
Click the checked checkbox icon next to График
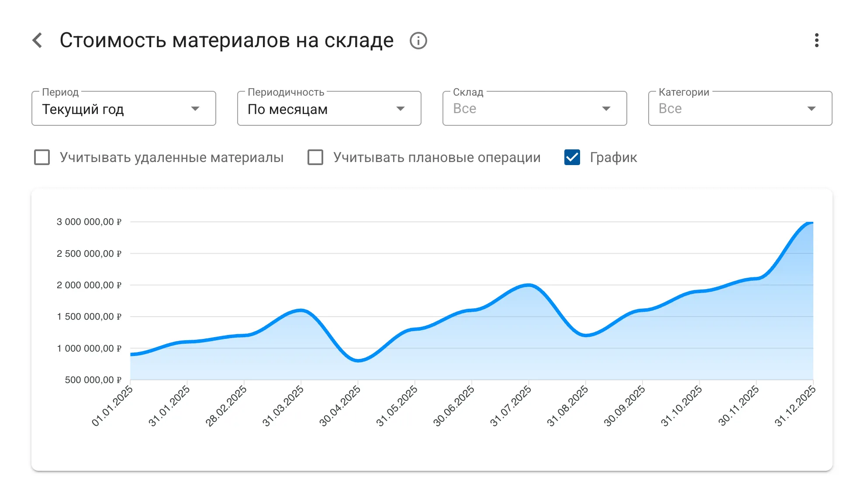coord(572,158)
